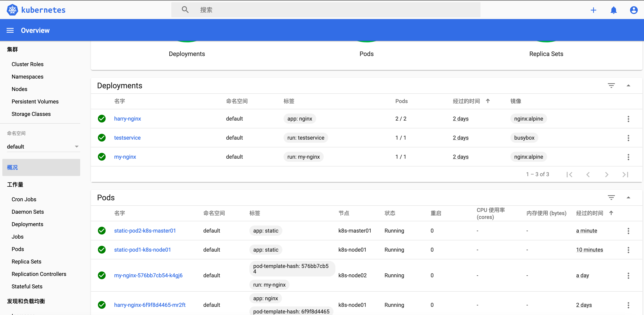Viewport: 644px width, 315px height.
Task: Click '10 minutes' age of static-pod1
Action: (589, 250)
